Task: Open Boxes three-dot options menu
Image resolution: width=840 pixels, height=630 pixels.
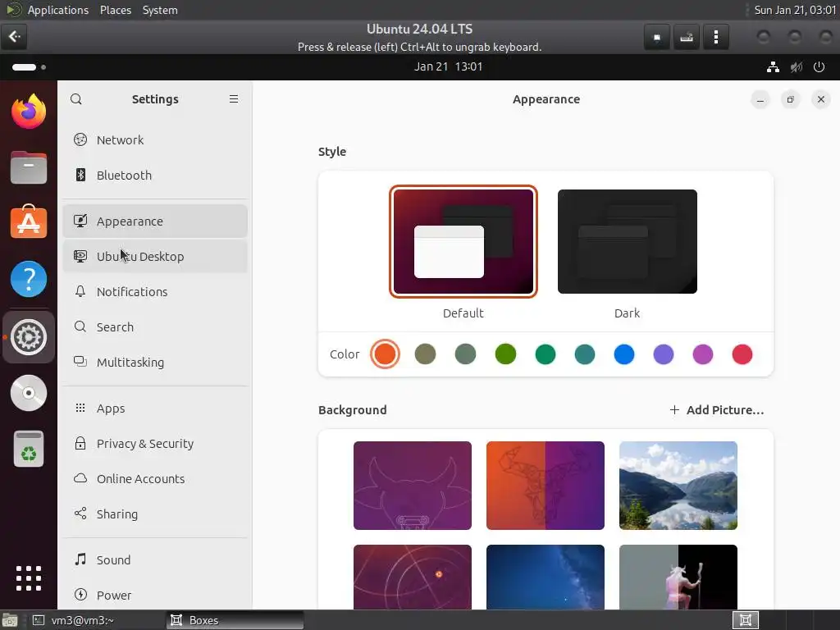Action: pyautogui.click(x=715, y=37)
